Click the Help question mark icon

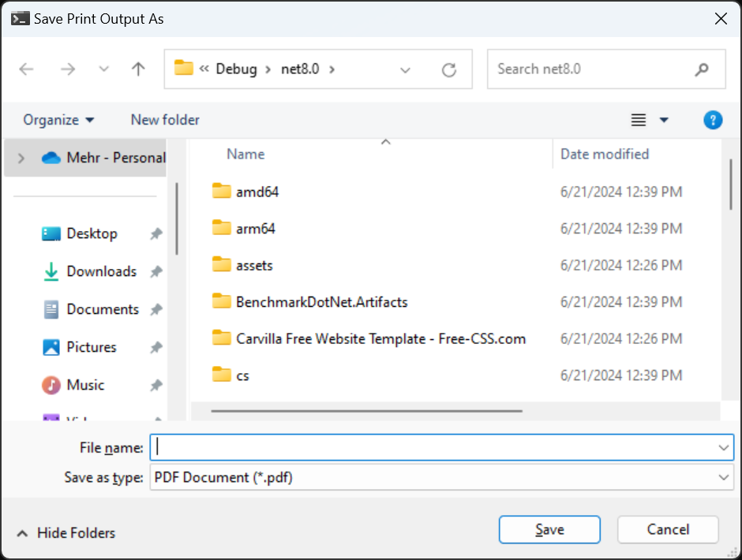pyautogui.click(x=713, y=120)
